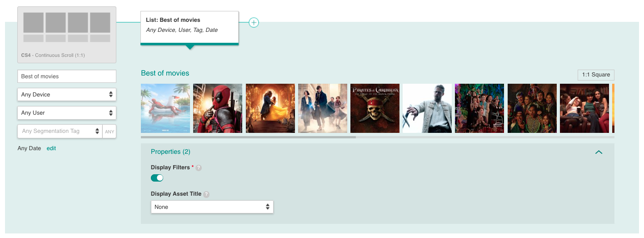Select the Beauty and the Beast ballroom thumbnail

pos(270,108)
